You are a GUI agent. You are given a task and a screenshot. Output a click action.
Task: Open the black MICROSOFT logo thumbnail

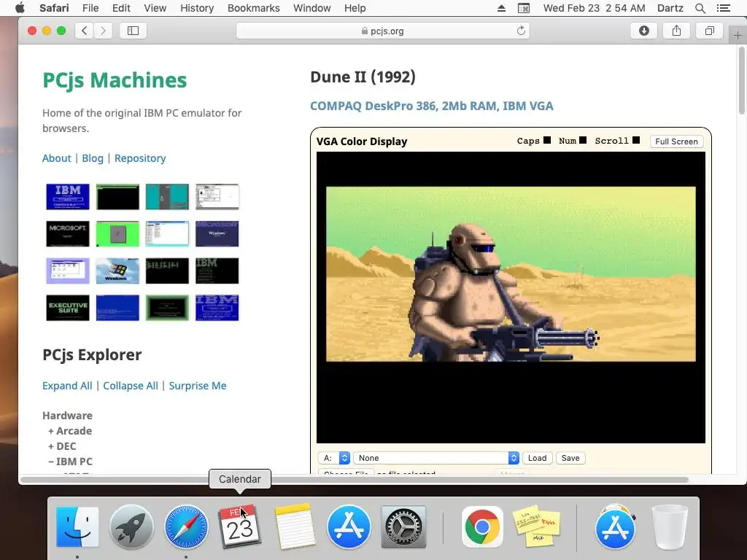68,233
